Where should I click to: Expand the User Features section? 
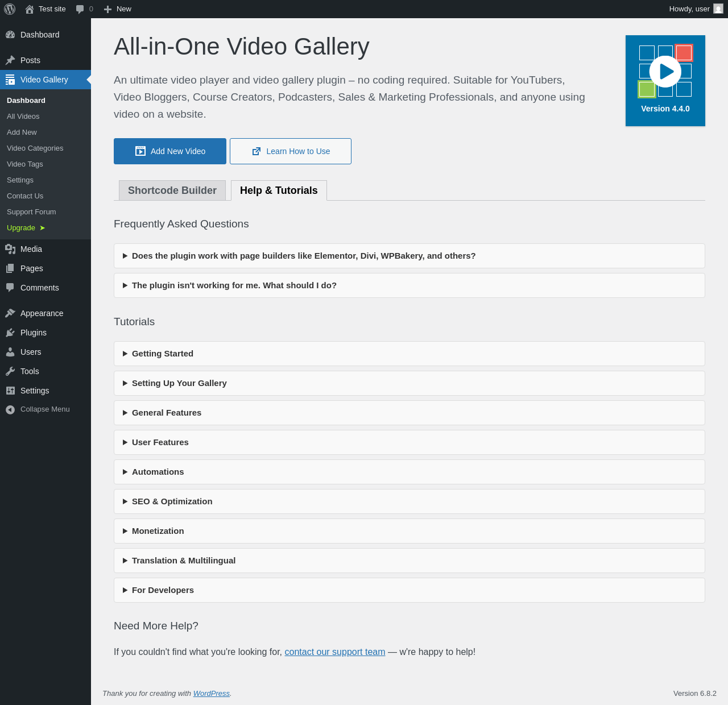click(x=409, y=442)
